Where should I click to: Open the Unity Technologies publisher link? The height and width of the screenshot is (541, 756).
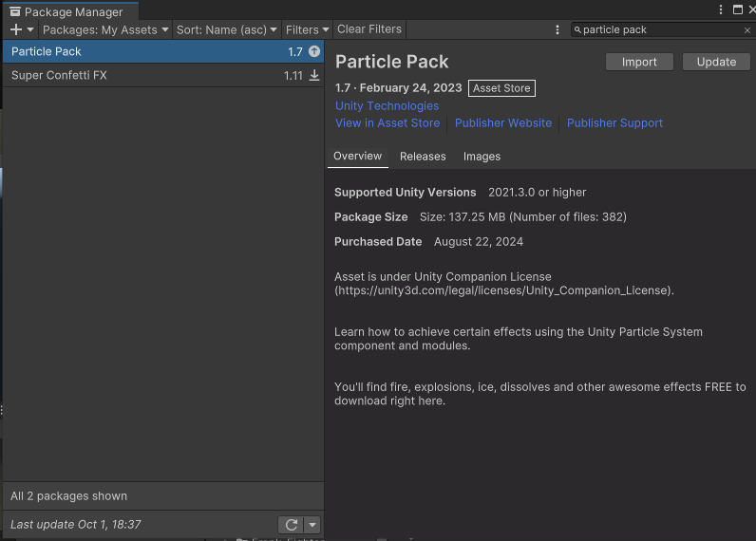pyautogui.click(x=387, y=106)
